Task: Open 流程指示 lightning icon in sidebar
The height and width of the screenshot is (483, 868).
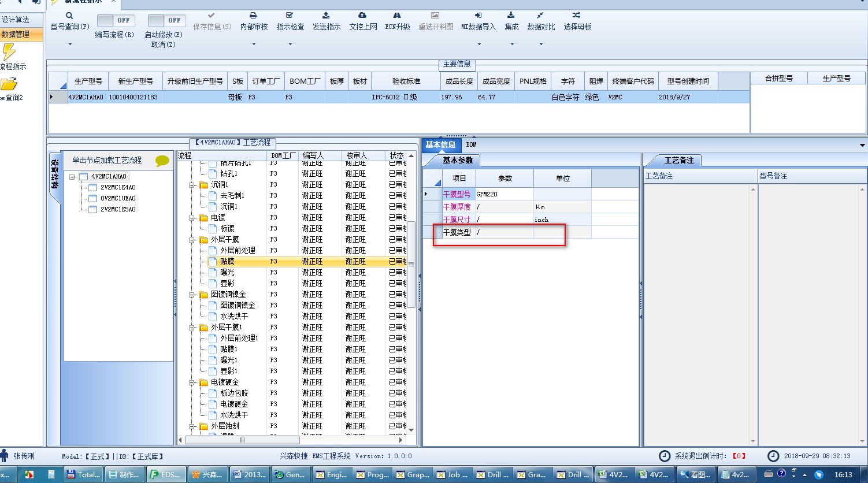Action: coord(9,52)
